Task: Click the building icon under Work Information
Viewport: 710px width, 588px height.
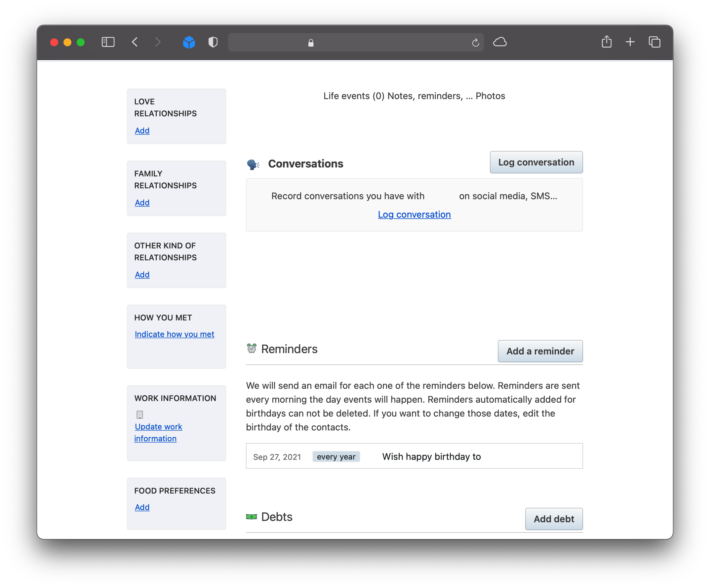Action: click(139, 414)
